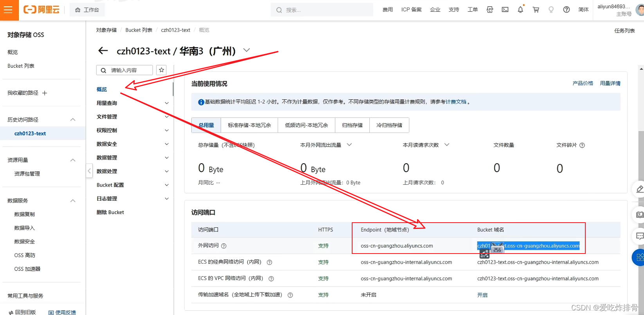This screenshot has width=644, height=315.
Task: Click the star favorite icon
Action: pyautogui.click(x=161, y=70)
